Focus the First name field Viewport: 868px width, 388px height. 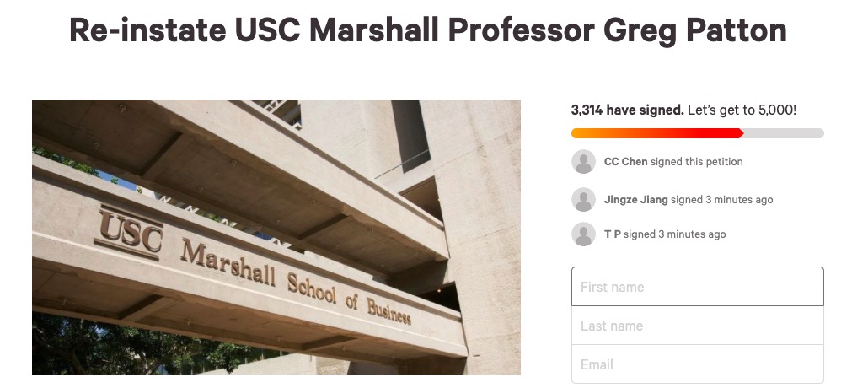[698, 287]
